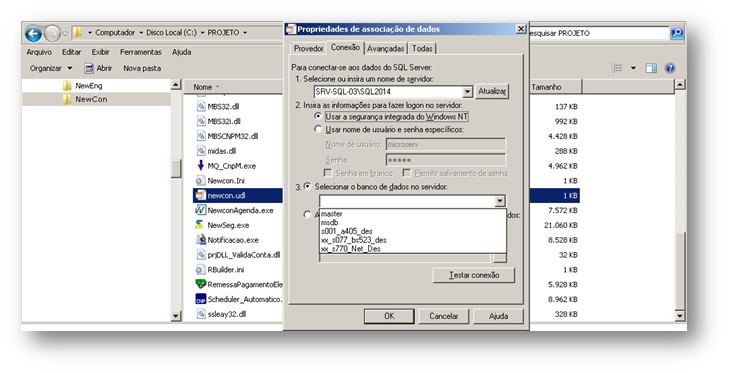Select Usar a segurança integrada do Windows NT
This screenshot has height=373, width=729.
[x=318, y=116]
